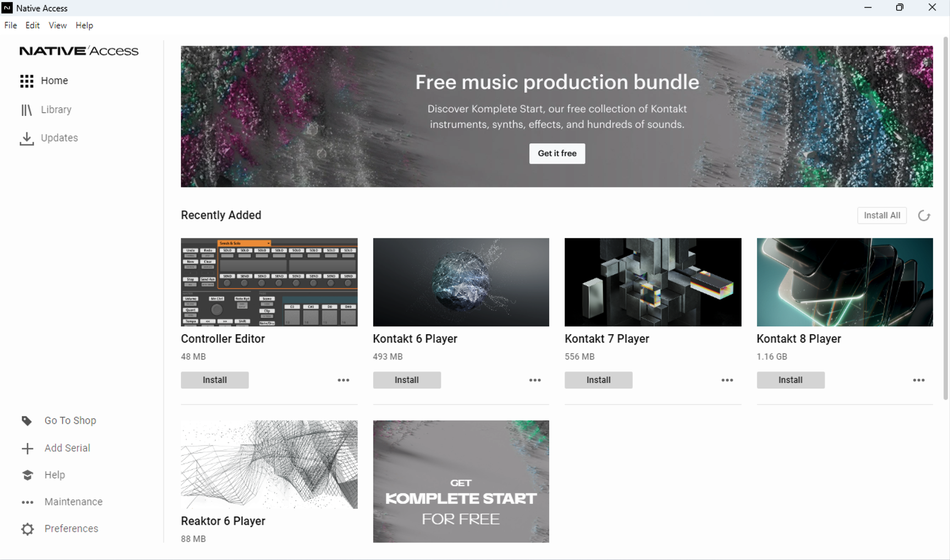The image size is (950, 560).
Task: Click the Recently Added heading
Action: tap(221, 215)
